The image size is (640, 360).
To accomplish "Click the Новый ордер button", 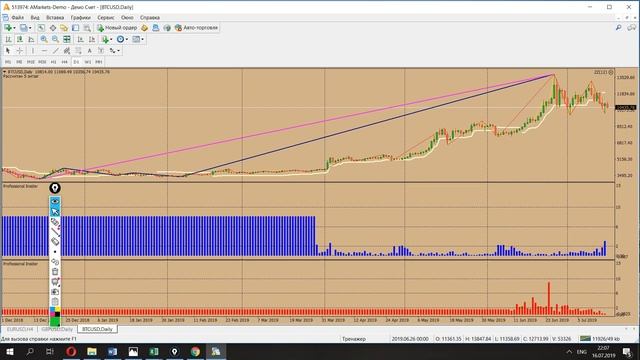I will coord(117,28).
